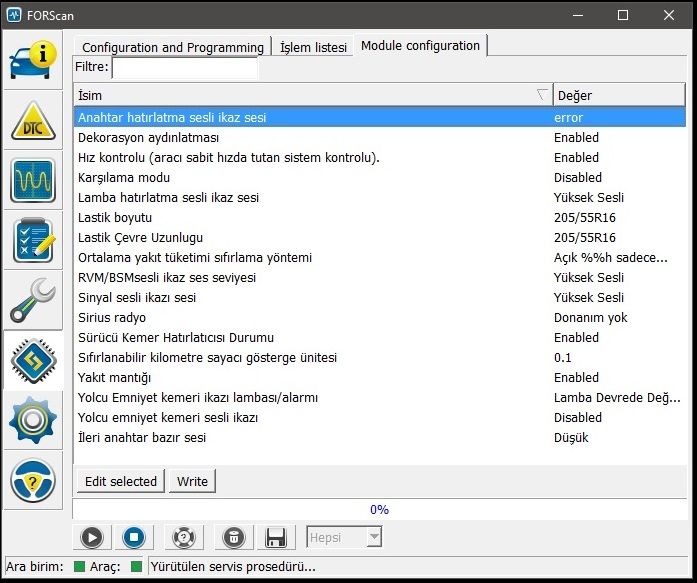Select the Dekorasyon aydınlatması row
The width and height of the screenshot is (697, 583).
[380, 137]
